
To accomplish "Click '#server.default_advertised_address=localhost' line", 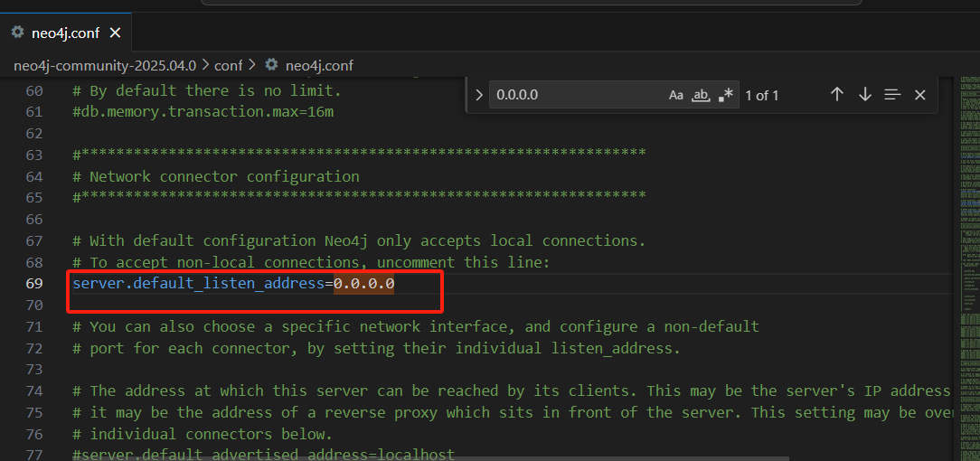I will pos(263,455).
